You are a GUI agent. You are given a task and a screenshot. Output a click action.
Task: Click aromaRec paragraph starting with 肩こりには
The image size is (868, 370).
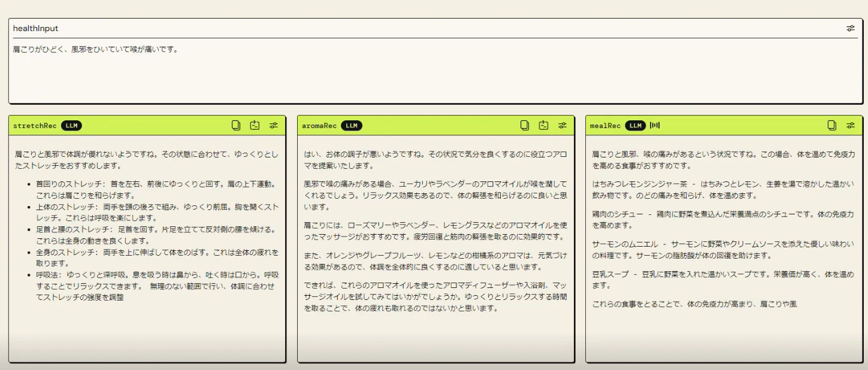click(x=435, y=231)
